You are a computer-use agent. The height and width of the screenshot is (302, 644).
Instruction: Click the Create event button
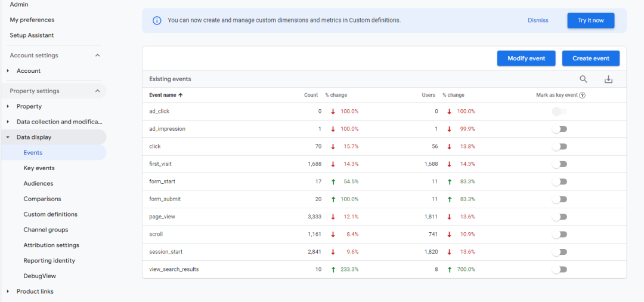click(590, 58)
